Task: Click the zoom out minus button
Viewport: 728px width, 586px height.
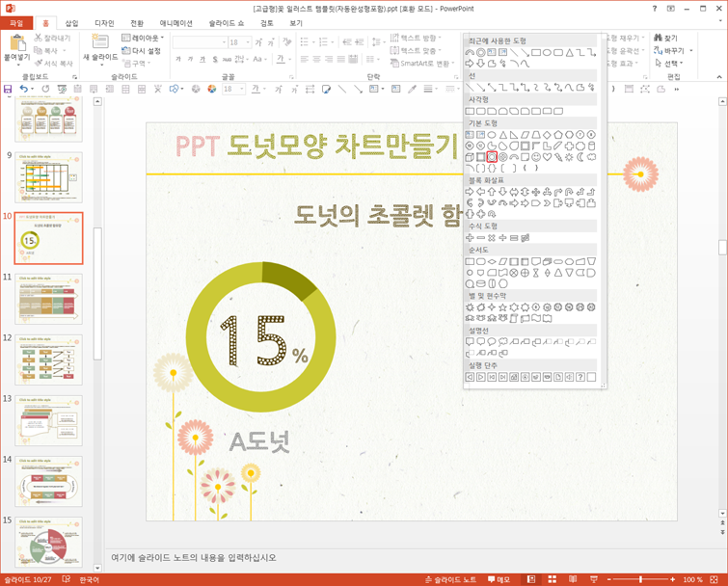Action: (609, 579)
